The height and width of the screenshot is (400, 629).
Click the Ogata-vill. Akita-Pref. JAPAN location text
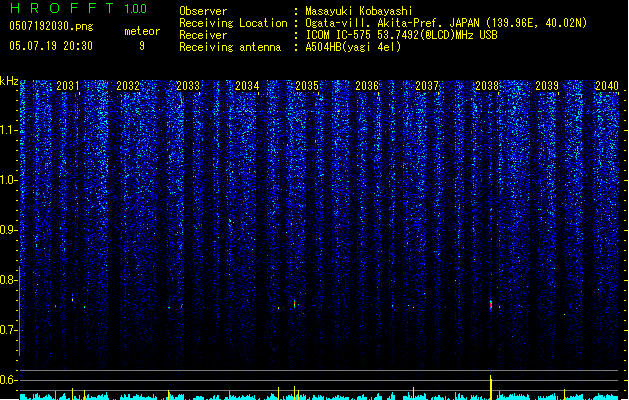[x=446, y=23]
